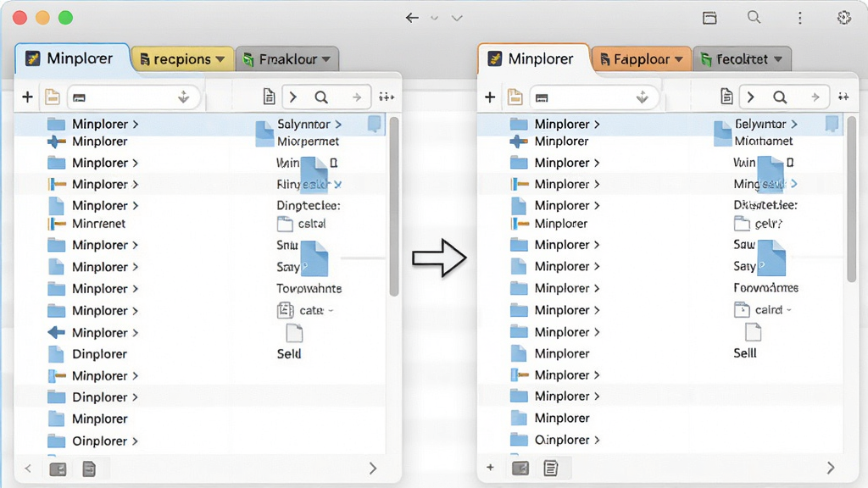Click the path field in the right pane toolbar
The height and width of the screenshot is (488, 868).
(593, 97)
